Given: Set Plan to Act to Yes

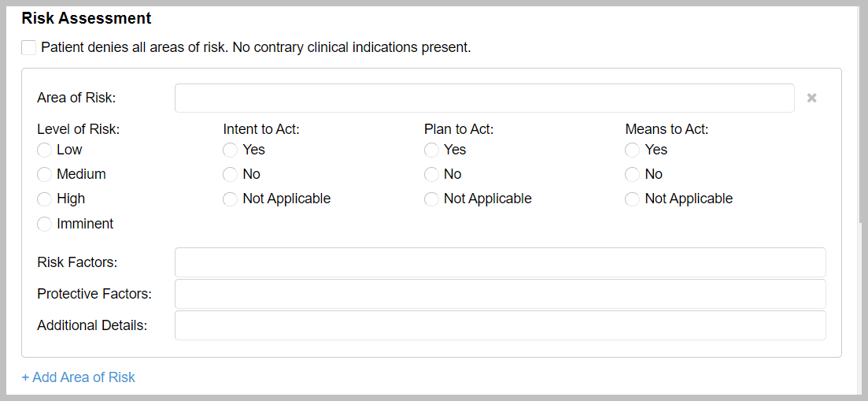Looking at the screenshot, I should (x=431, y=150).
